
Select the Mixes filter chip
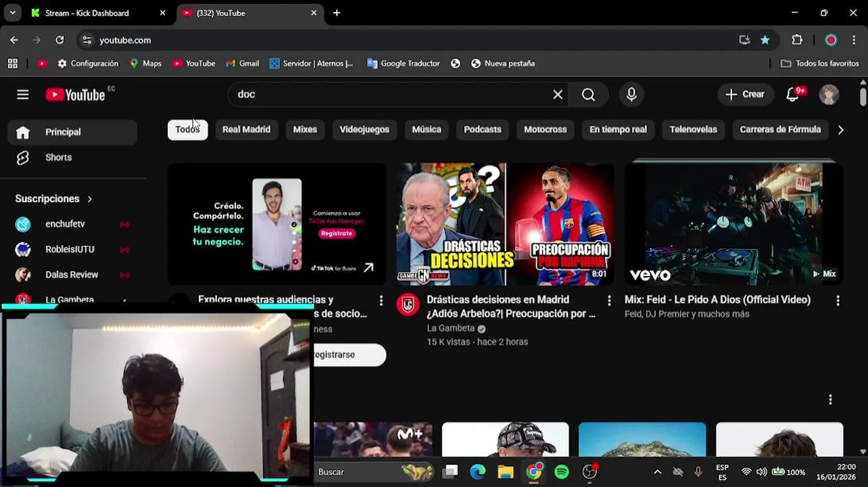305,130
